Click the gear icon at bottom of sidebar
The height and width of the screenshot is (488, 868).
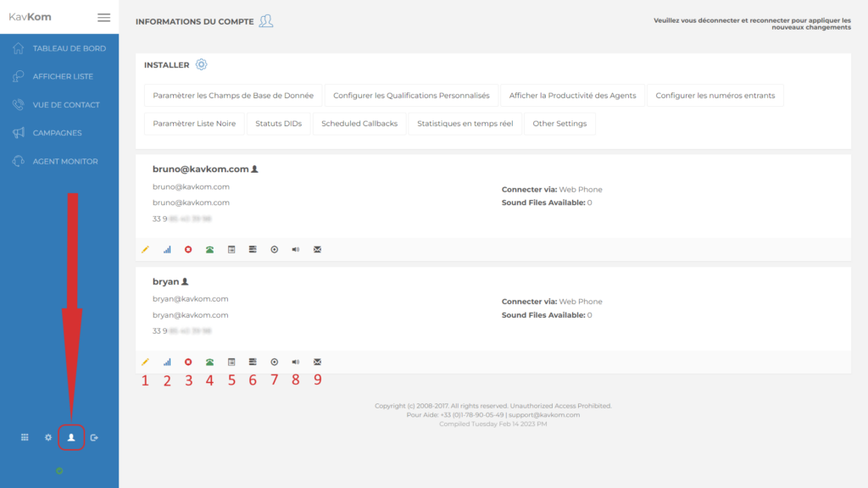47,437
